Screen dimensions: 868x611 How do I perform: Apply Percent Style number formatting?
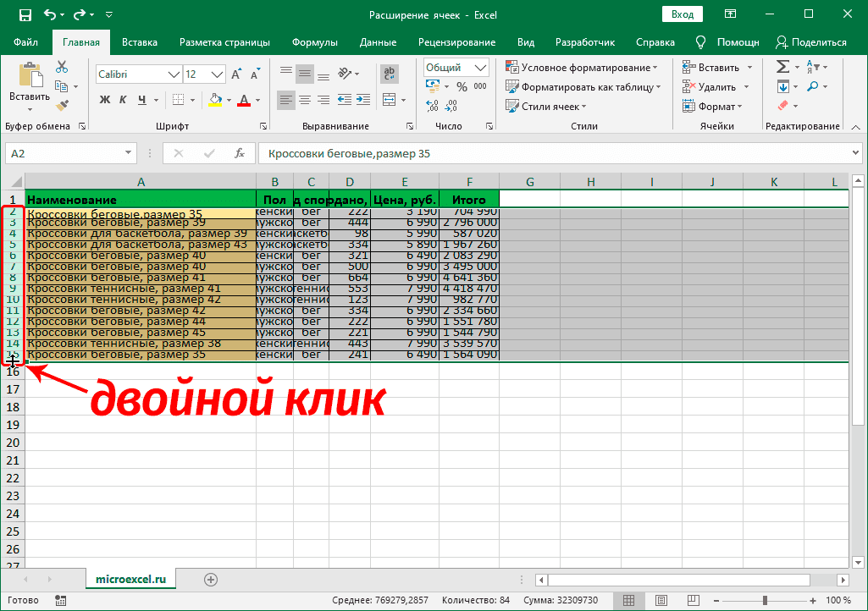click(462, 85)
